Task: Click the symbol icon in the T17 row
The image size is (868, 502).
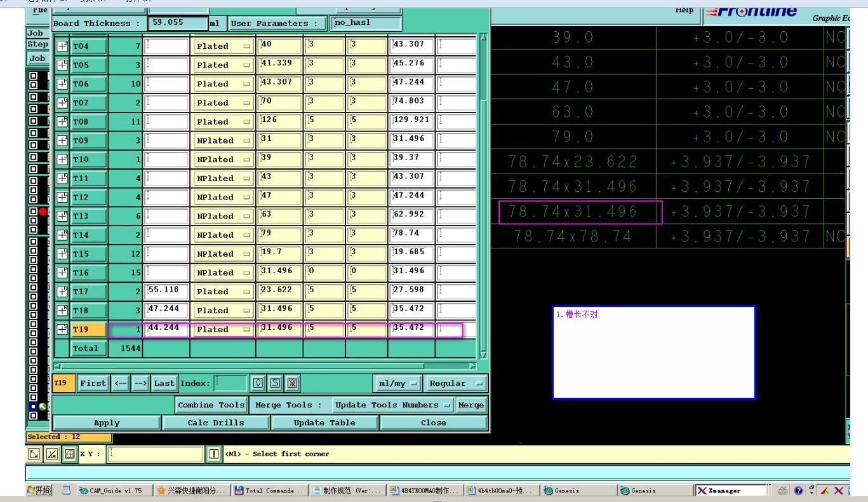Action: (62, 291)
